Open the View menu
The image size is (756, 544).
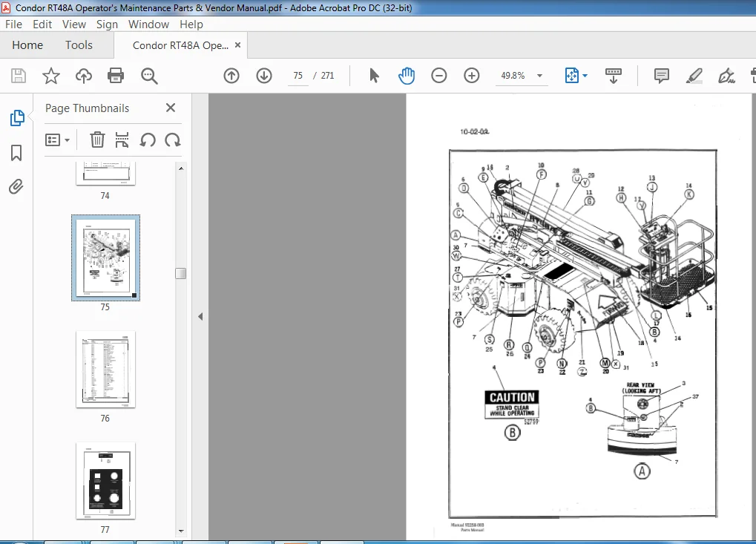point(73,24)
